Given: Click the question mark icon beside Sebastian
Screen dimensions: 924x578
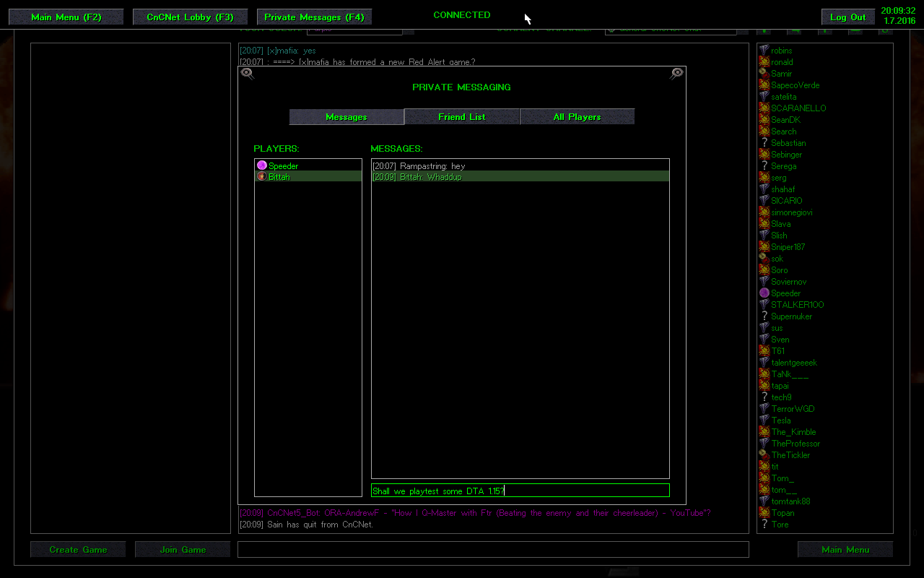Looking at the screenshot, I should [x=764, y=143].
